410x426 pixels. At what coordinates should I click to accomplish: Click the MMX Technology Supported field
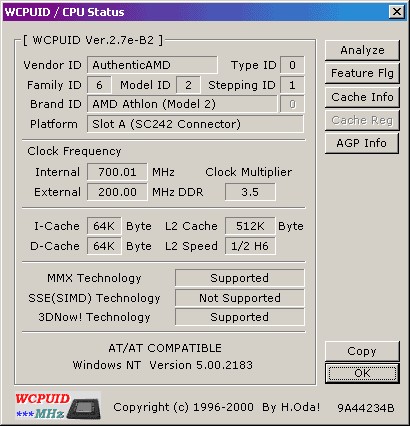click(x=239, y=278)
